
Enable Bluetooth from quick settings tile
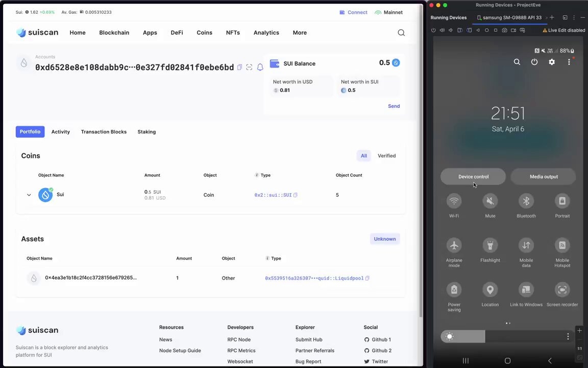[x=526, y=201]
